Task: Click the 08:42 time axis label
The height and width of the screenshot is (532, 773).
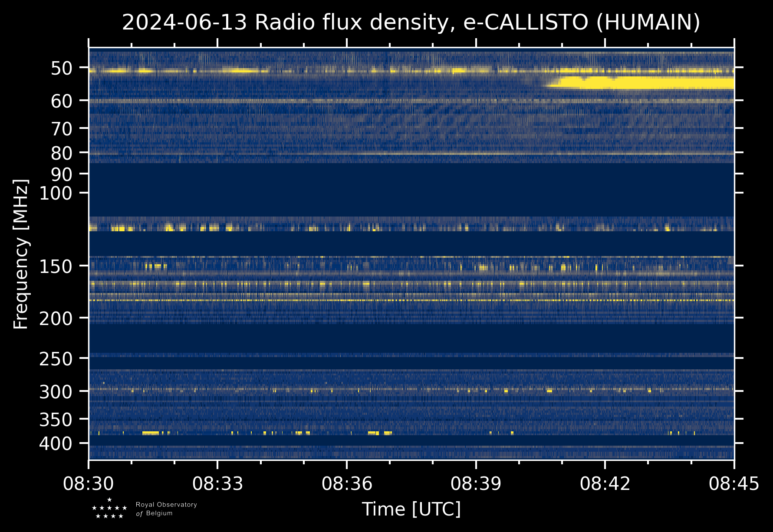Action: pos(605,483)
